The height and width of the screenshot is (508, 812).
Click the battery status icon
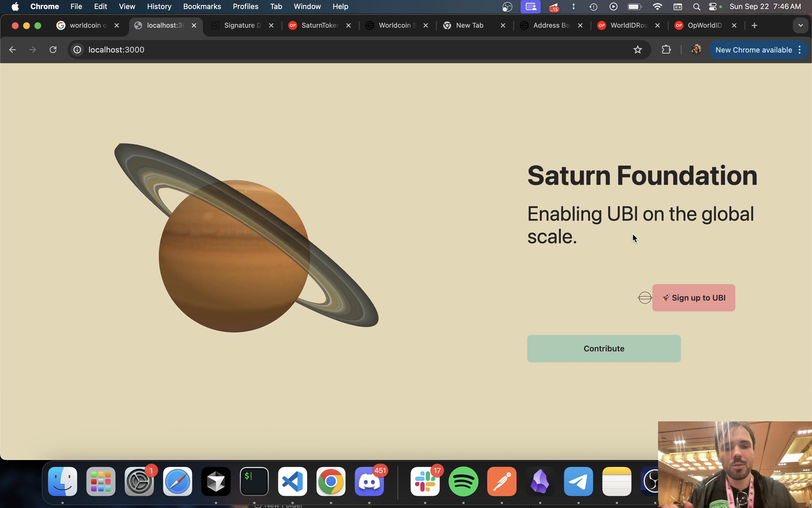click(634, 6)
